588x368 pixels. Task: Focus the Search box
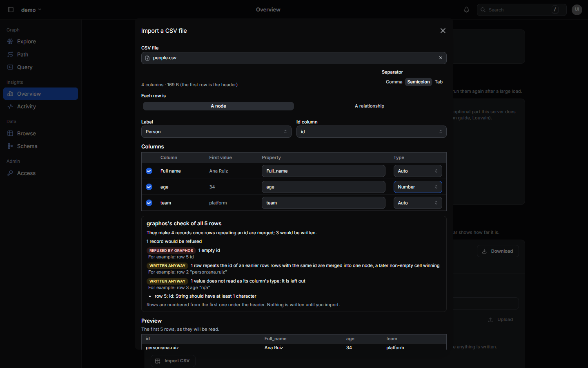[522, 10]
